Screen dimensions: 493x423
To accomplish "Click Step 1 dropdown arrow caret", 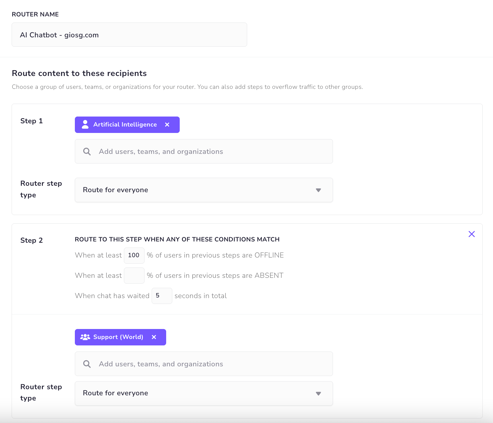I will pos(318,190).
